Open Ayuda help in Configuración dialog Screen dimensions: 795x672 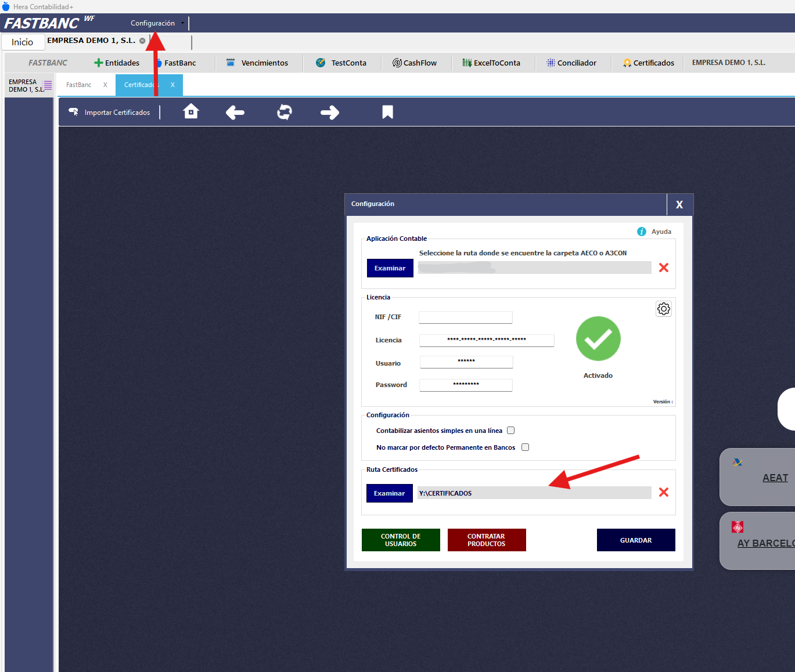654,232
